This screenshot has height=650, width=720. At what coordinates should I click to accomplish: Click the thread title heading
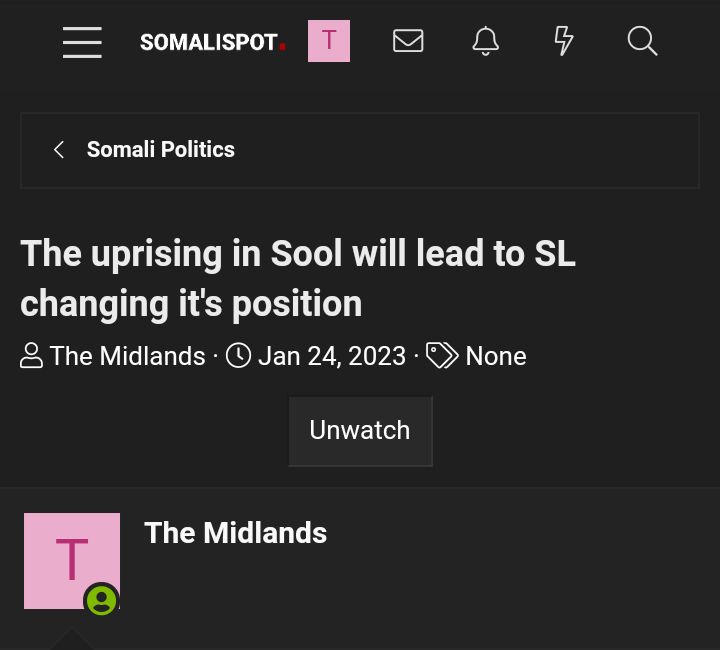[x=298, y=278]
